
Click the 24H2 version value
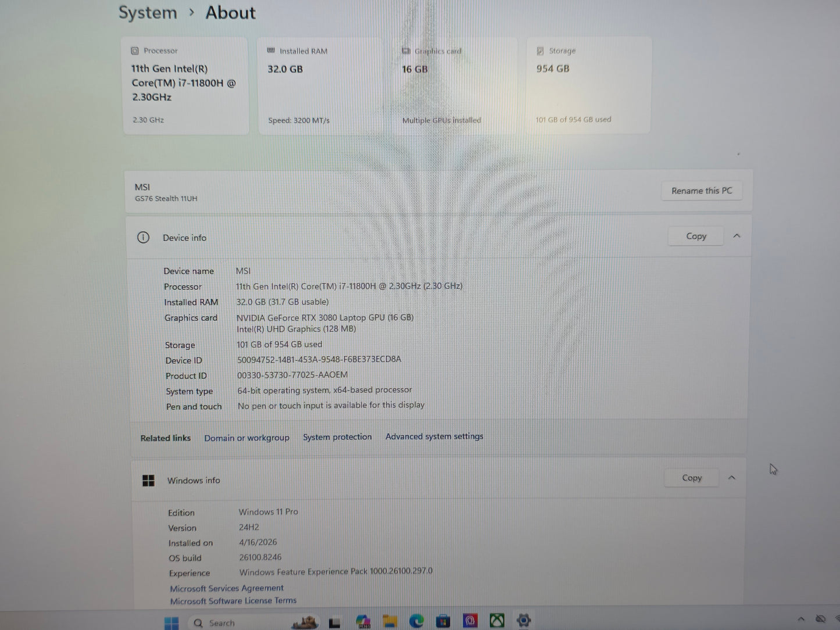coord(249,527)
